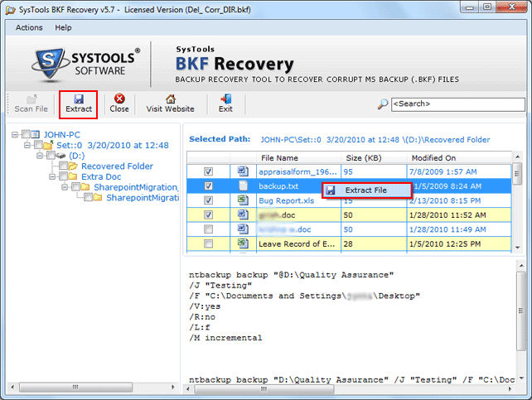The width and height of the screenshot is (532, 400).
Task: Sort by Modified On column header
Action: pos(459,158)
